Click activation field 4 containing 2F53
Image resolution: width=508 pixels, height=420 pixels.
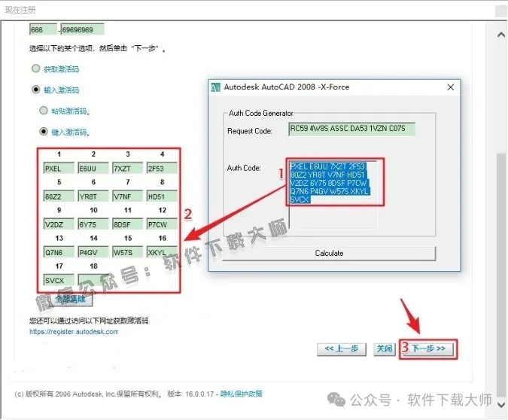[162, 168]
